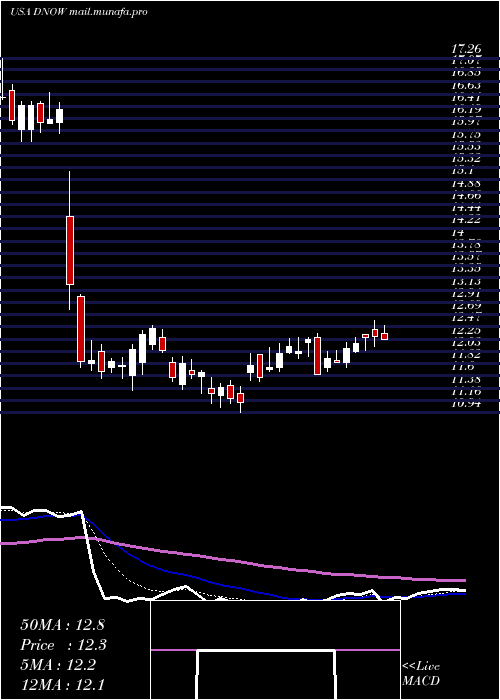Click the 10.94 price axis label

(x=466, y=404)
